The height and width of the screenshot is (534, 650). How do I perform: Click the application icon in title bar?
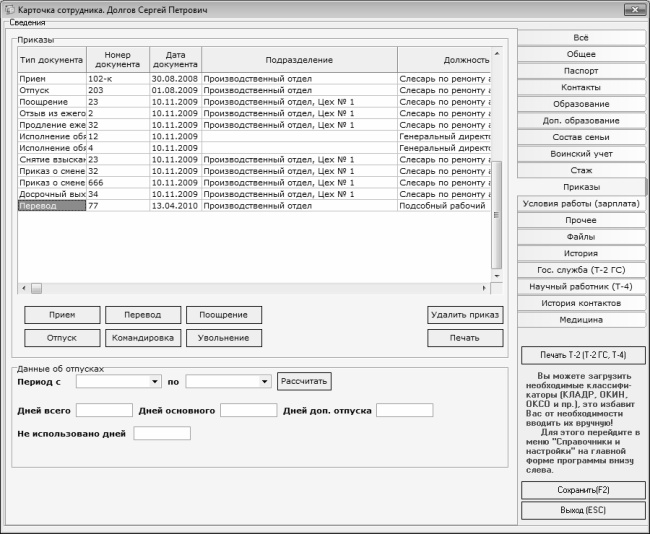(10, 8)
